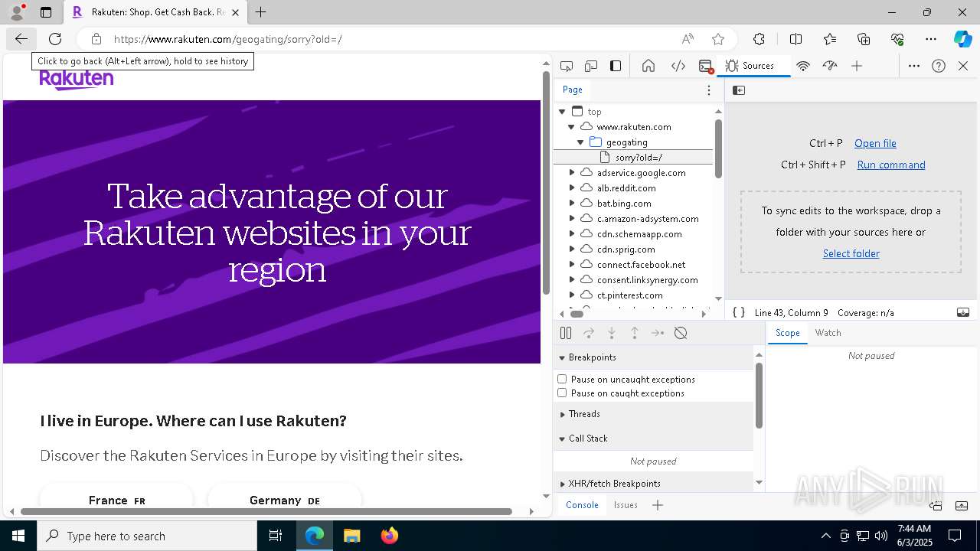This screenshot has width=980, height=551.
Task: Collapse the top tree node
Action: point(562,112)
